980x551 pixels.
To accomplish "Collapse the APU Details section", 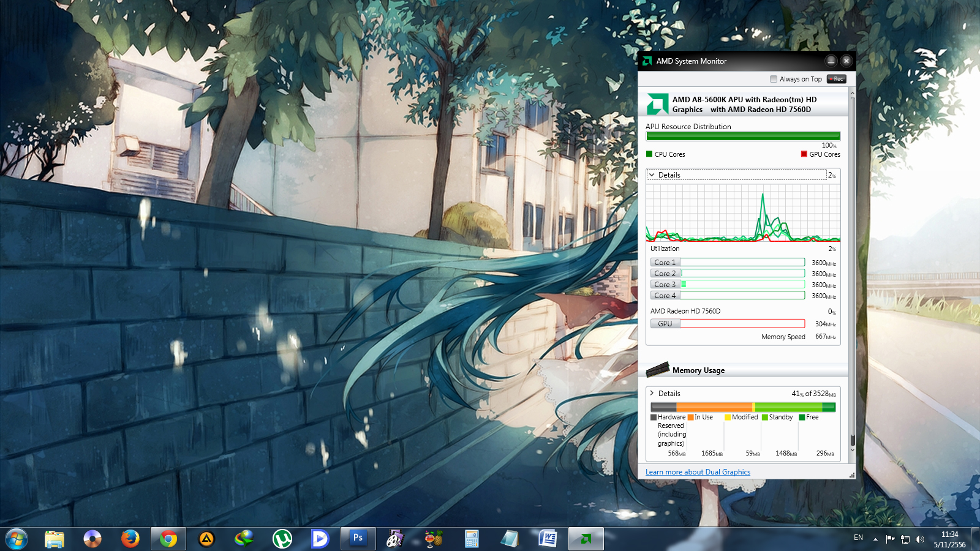I will click(x=652, y=175).
